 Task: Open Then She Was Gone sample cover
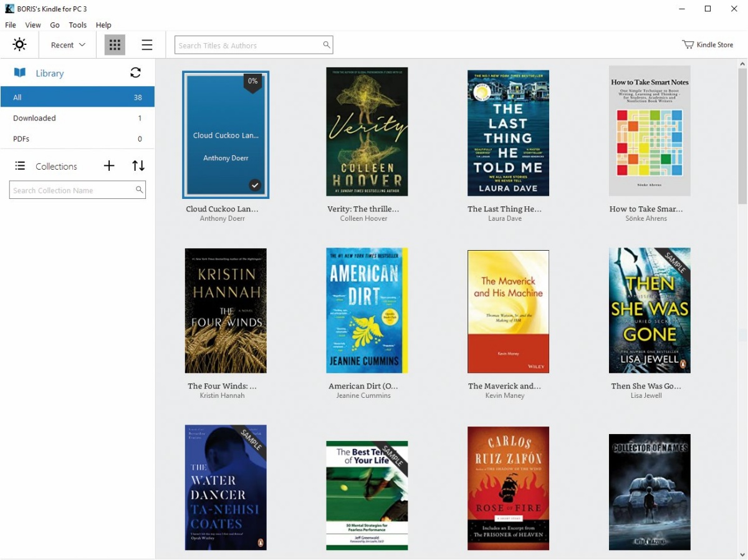point(650,311)
